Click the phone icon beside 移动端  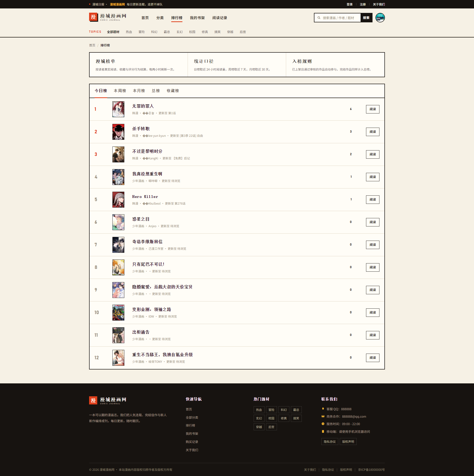pos(323,431)
